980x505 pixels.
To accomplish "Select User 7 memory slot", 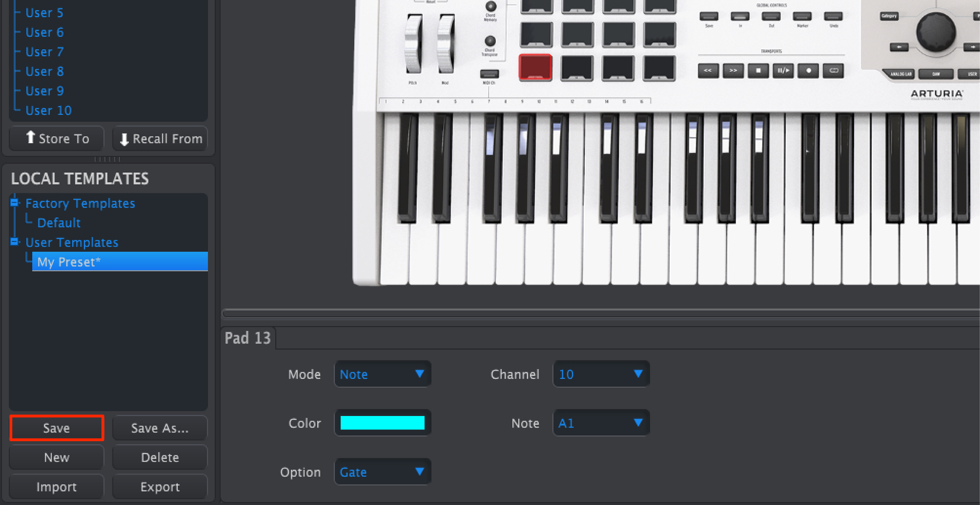I will click(x=44, y=52).
